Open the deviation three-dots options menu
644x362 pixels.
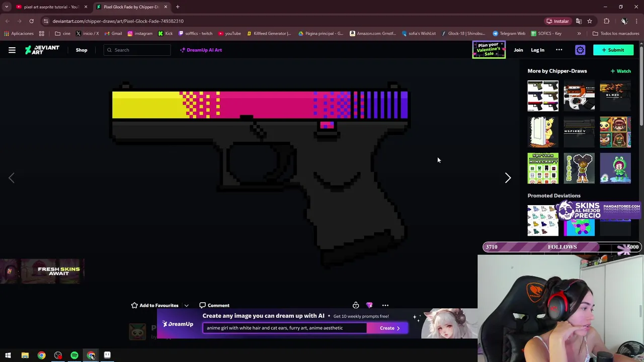(x=385, y=305)
